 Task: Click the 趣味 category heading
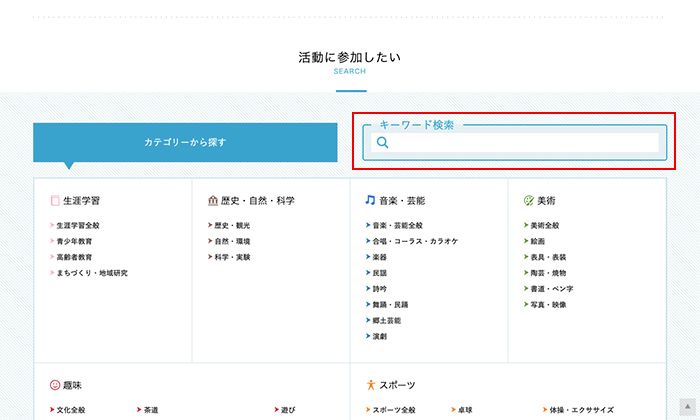point(72,385)
